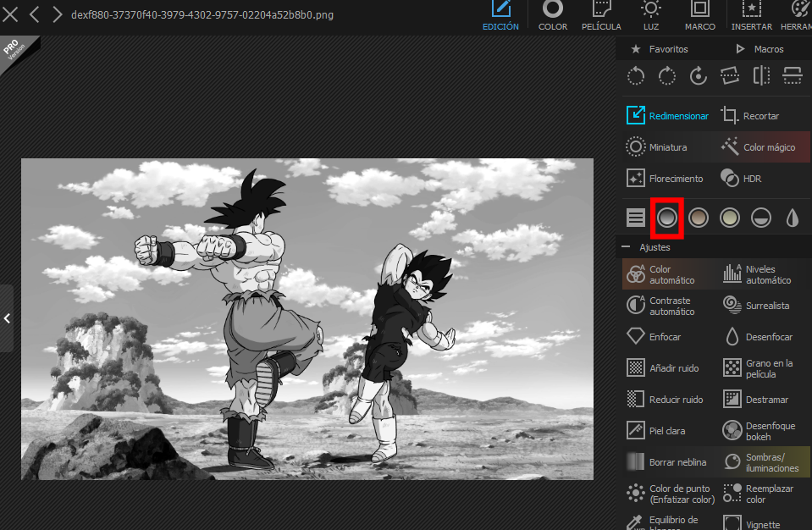Image resolution: width=812 pixels, height=530 pixels.
Task: Click the Reemplazar color icon
Action: click(x=732, y=494)
